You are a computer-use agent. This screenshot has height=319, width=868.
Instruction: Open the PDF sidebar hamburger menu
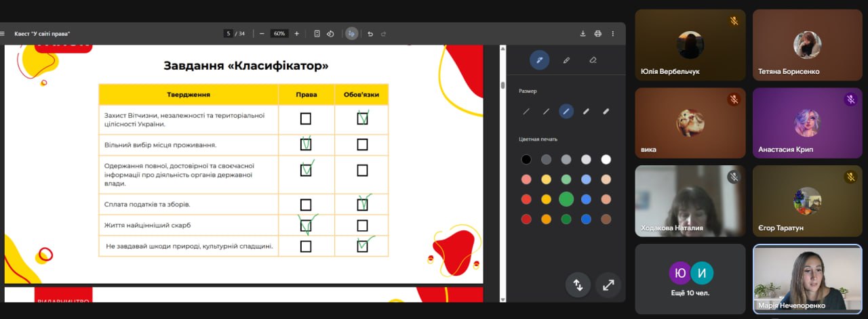point(3,33)
